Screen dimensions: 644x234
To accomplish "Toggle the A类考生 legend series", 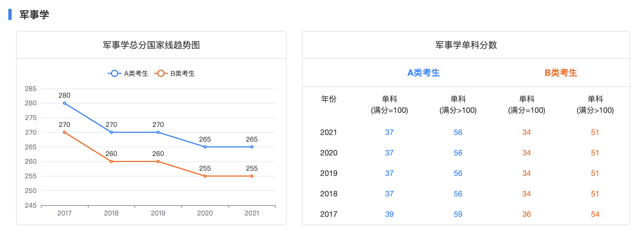I will (x=128, y=74).
